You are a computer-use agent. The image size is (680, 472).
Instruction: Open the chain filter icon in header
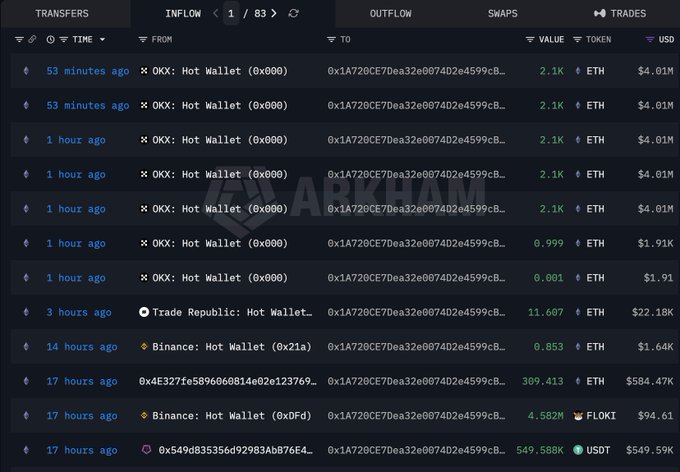tap(19, 39)
